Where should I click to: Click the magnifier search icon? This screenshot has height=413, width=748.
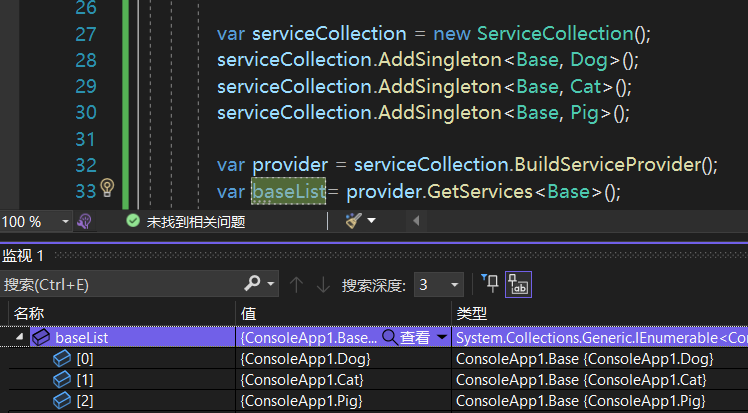click(x=252, y=283)
